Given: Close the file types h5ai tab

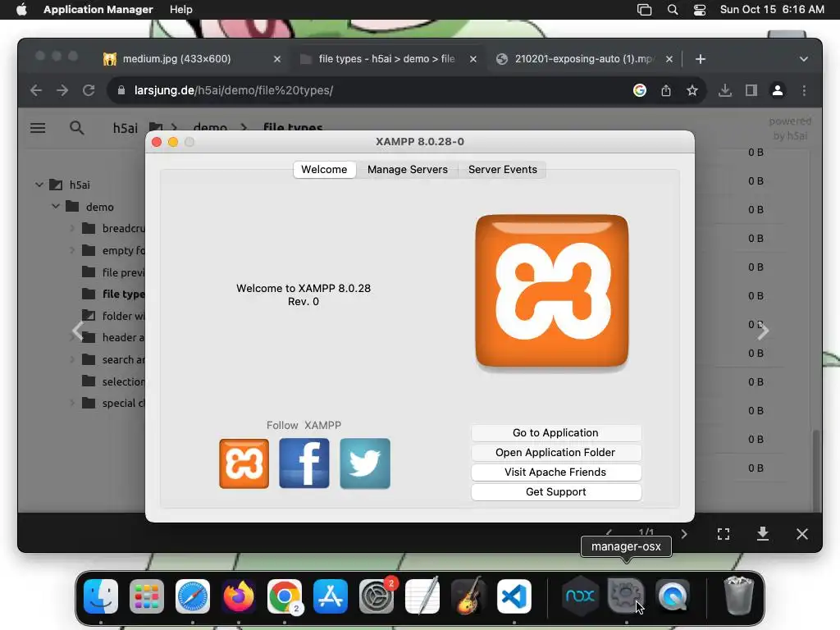Looking at the screenshot, I should 473,59.
